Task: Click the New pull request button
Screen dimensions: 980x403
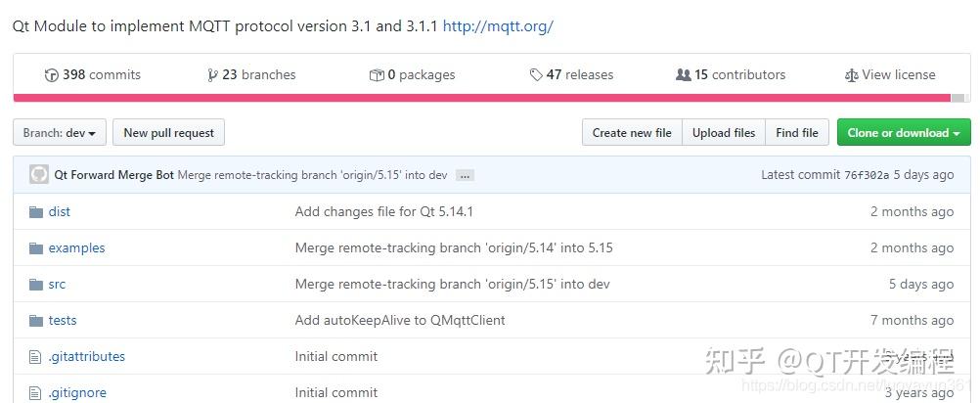Action: click(169, 132)
